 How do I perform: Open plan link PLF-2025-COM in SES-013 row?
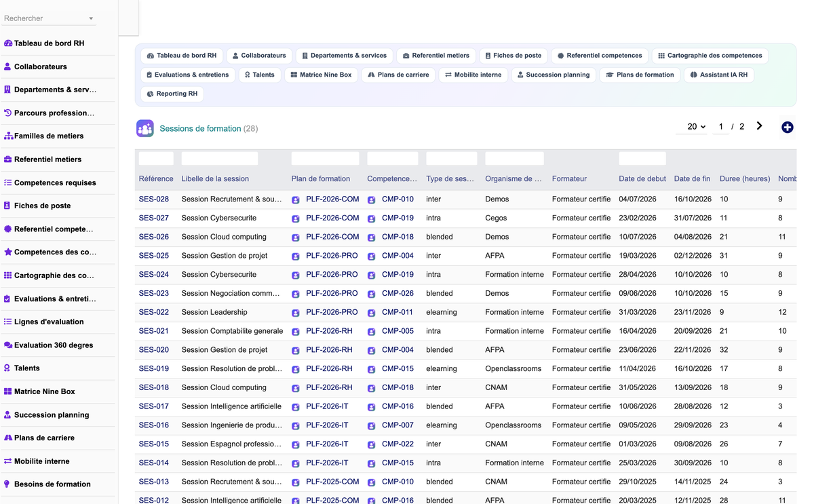point(332,482)
